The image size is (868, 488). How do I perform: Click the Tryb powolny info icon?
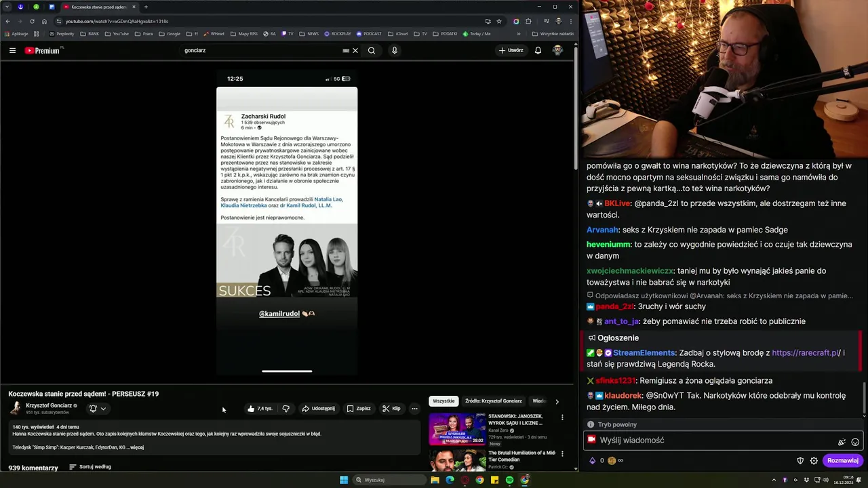click(x=591, y=425)
